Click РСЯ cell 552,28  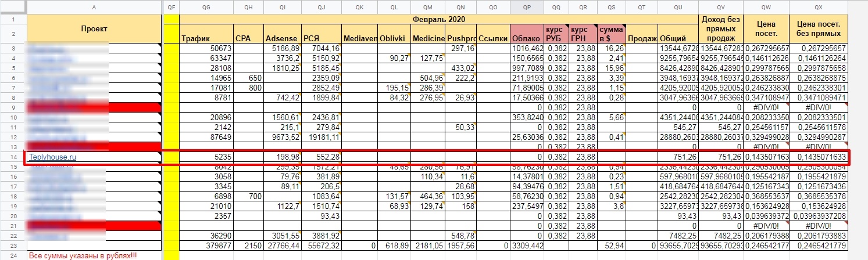[321, 157]
